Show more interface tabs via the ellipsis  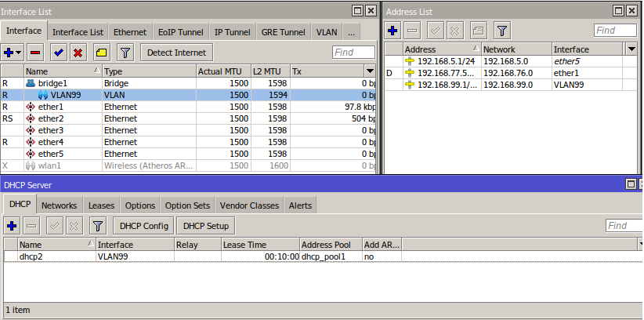(350, 32)
